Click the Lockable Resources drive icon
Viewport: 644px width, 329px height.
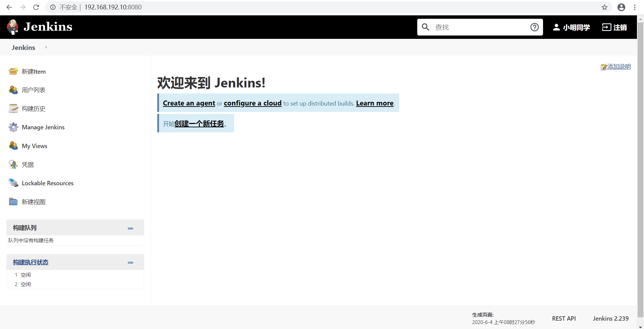13,183
